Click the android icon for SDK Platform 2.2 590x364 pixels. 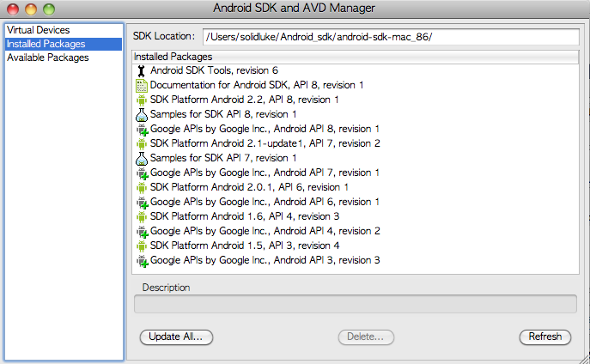click(142, 100)
